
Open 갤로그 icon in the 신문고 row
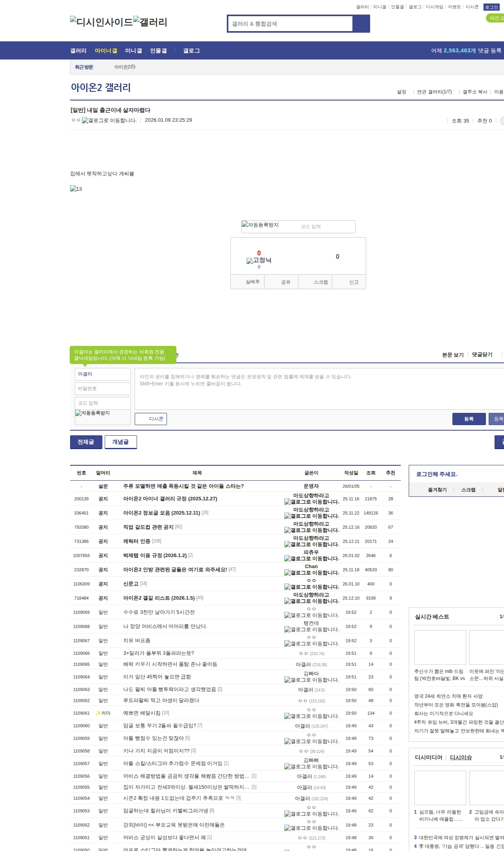311,587
